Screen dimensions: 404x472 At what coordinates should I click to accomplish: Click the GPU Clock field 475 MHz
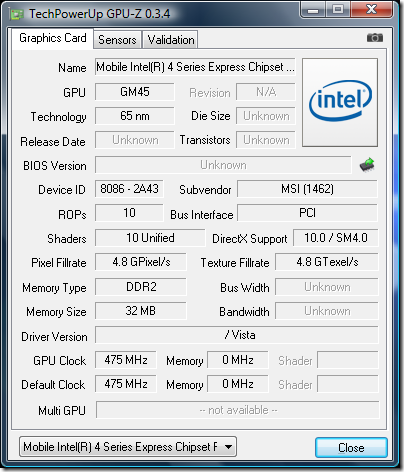point(126,360)
